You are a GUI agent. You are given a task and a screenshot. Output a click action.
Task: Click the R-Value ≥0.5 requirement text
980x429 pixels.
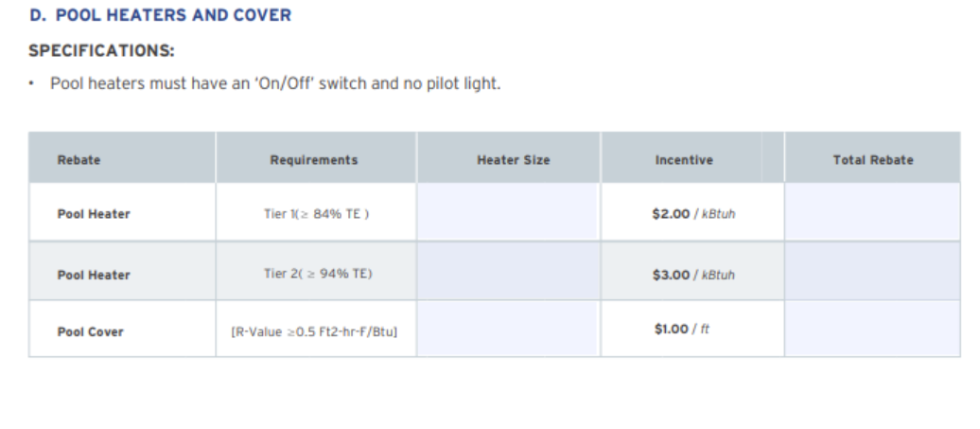[314, 331]
